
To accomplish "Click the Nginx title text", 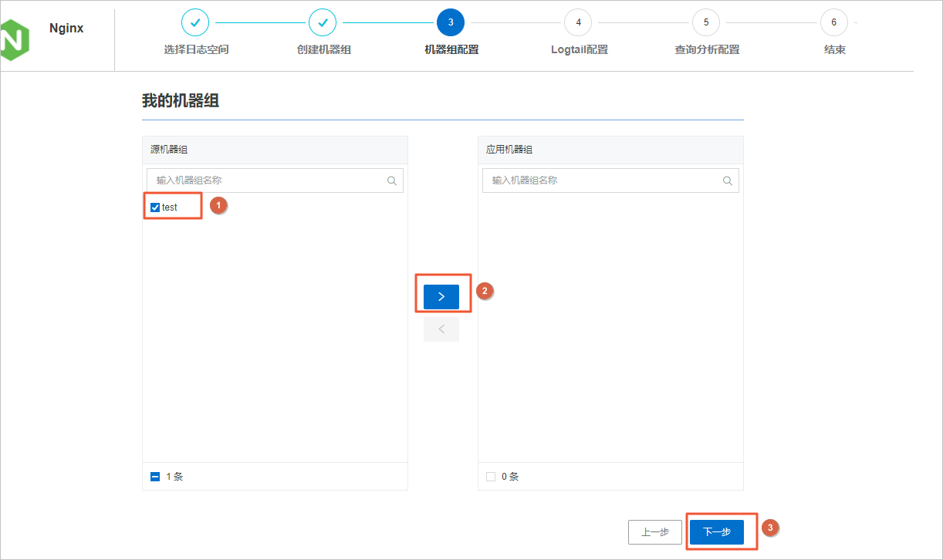I will [66, 29].
